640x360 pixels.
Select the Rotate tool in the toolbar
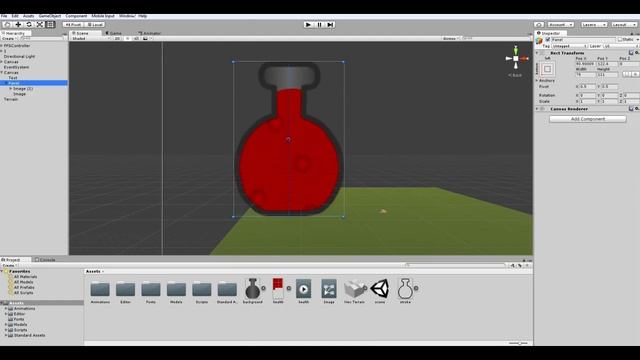point(29,24)
